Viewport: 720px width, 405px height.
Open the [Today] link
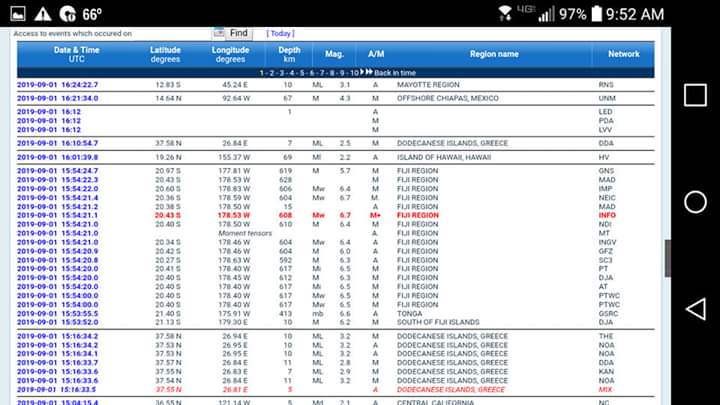[x=280, y=34]
